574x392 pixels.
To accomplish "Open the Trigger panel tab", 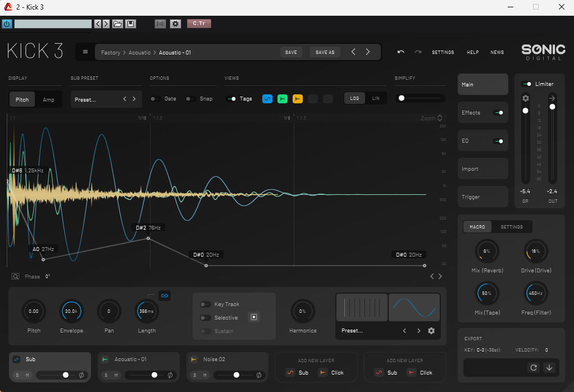I will tap(483, 197).
